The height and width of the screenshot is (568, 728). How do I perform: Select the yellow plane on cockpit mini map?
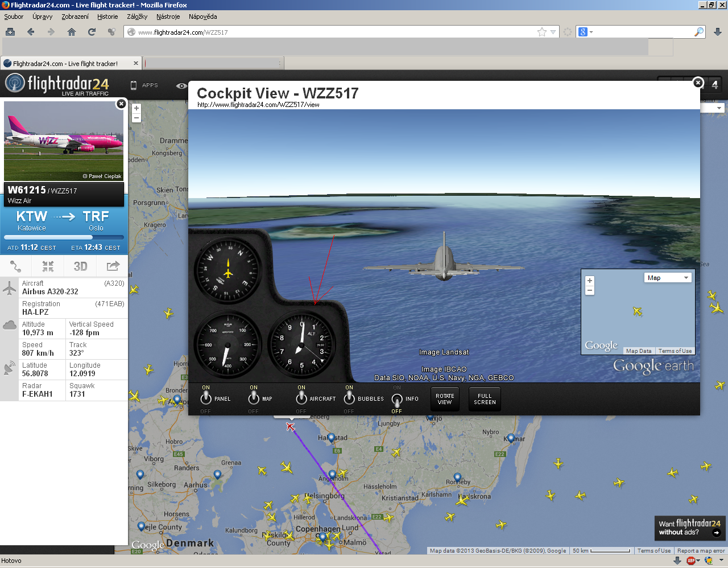tap(638, 311)
